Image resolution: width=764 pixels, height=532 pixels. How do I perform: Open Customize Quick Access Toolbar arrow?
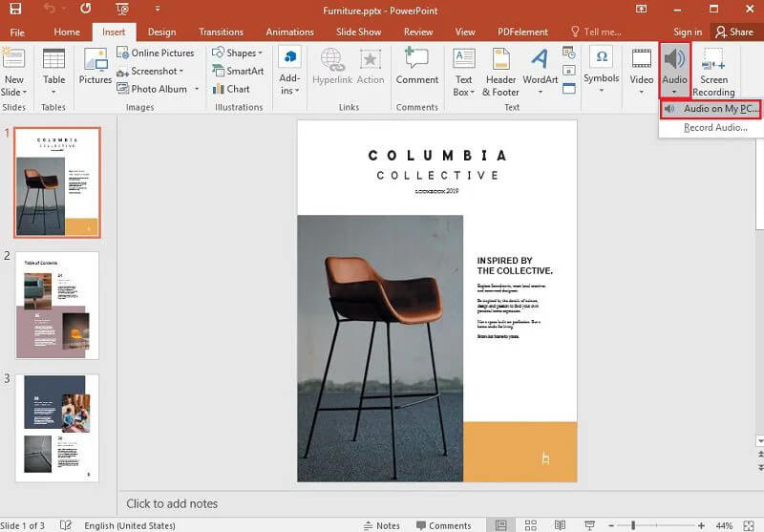coord(158,9)
